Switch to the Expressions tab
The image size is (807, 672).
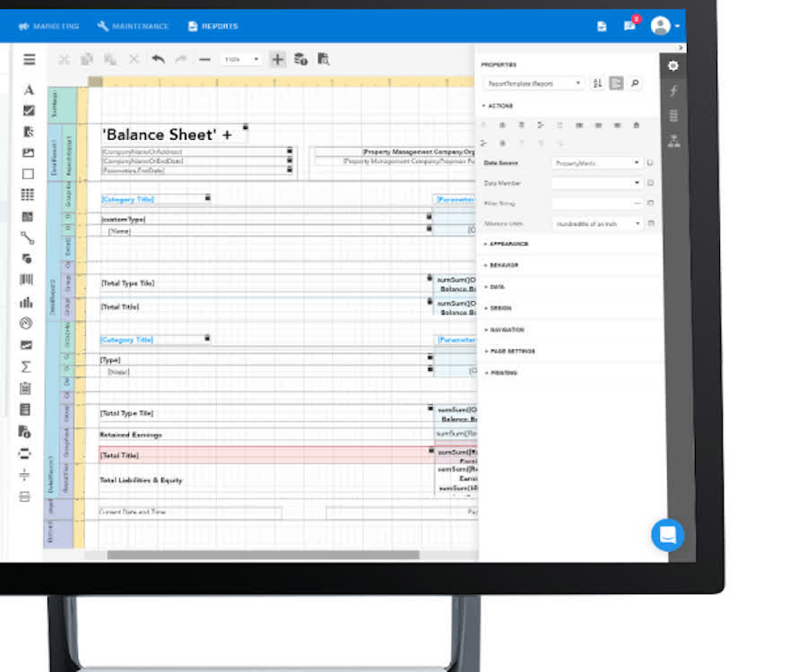673,91
